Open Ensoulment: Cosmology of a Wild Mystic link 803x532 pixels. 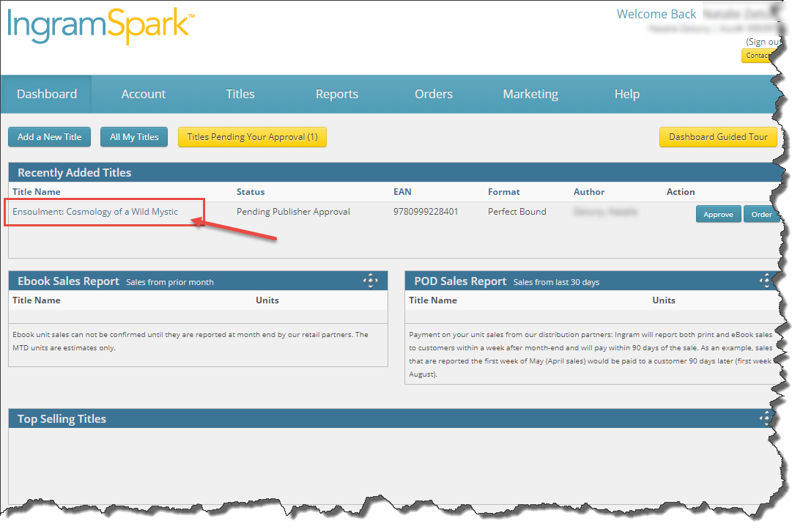pos(95,212)
